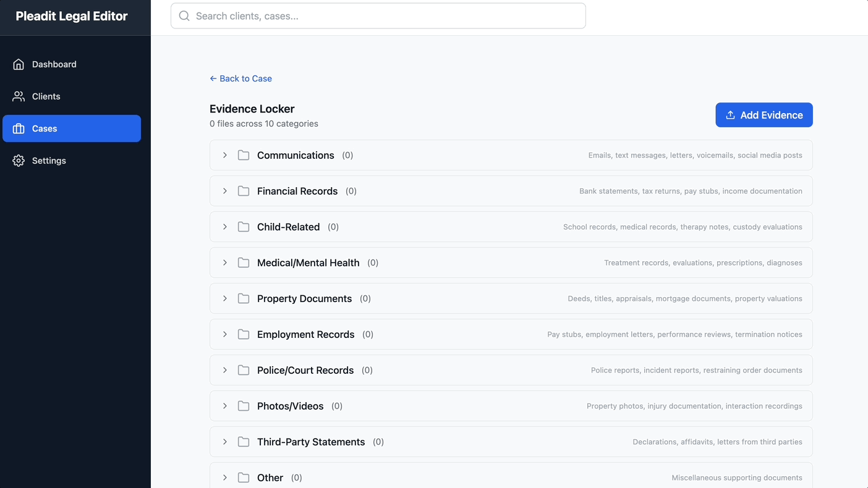The width and height of the screenshot is (868, 488).
Task: Open the Other category
Action: (x=225, y=477)
